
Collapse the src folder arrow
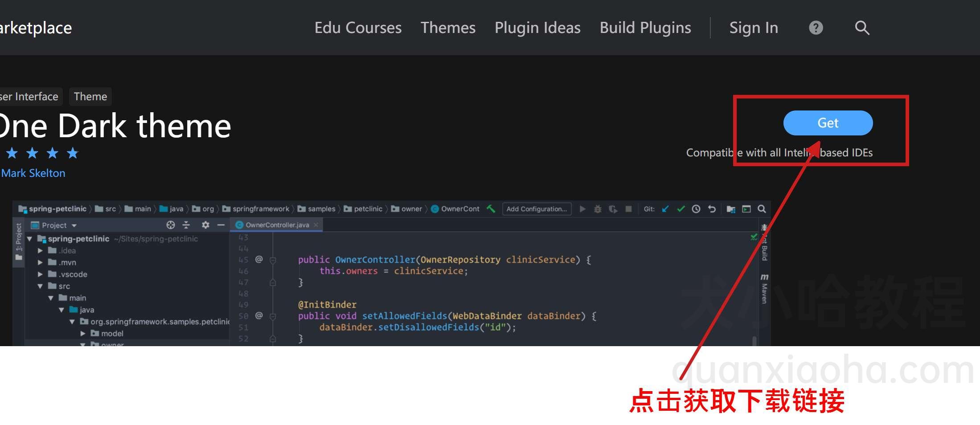coord(40,286)
